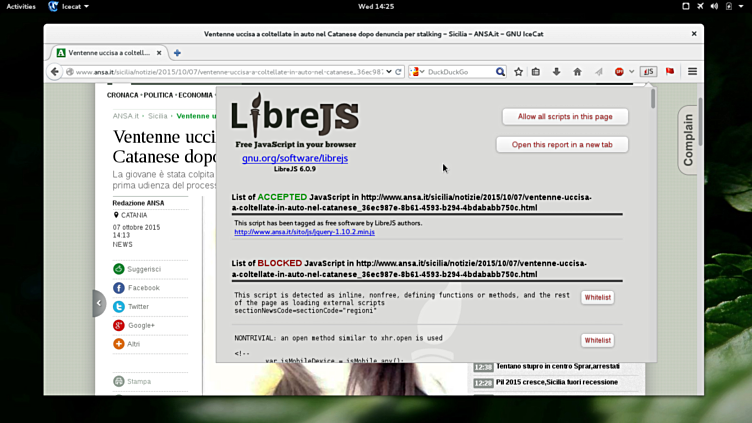Click the URL address bar
The image size is (752, 423).
230,72
